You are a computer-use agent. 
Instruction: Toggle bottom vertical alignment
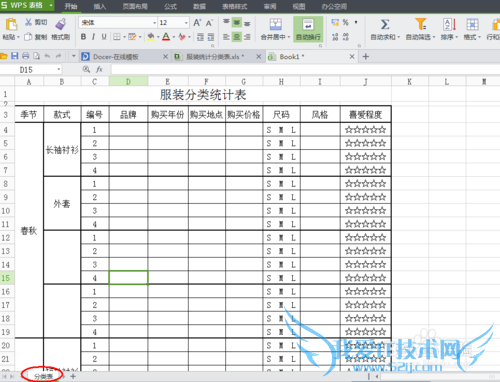(x=247, y=23)
